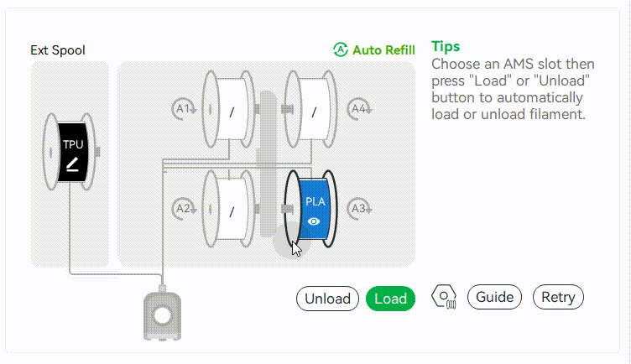Open AMS filament settings hexagon icon
This screenshot has height=364, width=631.
[444, 297]
